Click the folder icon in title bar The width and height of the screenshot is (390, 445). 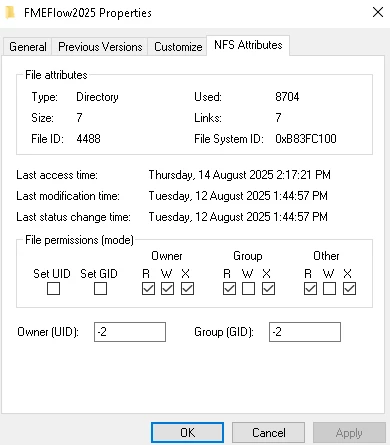[10, 13]
